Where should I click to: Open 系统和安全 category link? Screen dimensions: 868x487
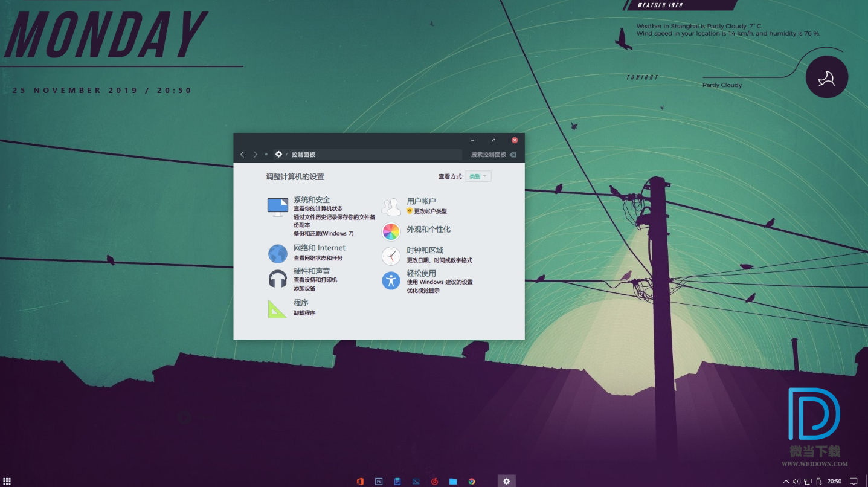click(312, 200)
